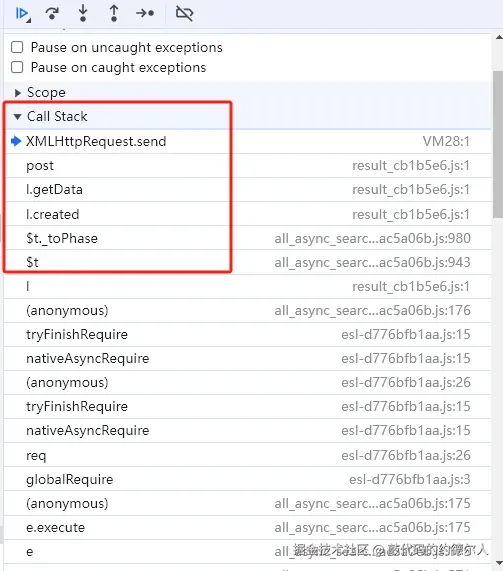Enable Pause on uncaught exceptions
Screen dimensions: 503x571
(x=17, y=47)
